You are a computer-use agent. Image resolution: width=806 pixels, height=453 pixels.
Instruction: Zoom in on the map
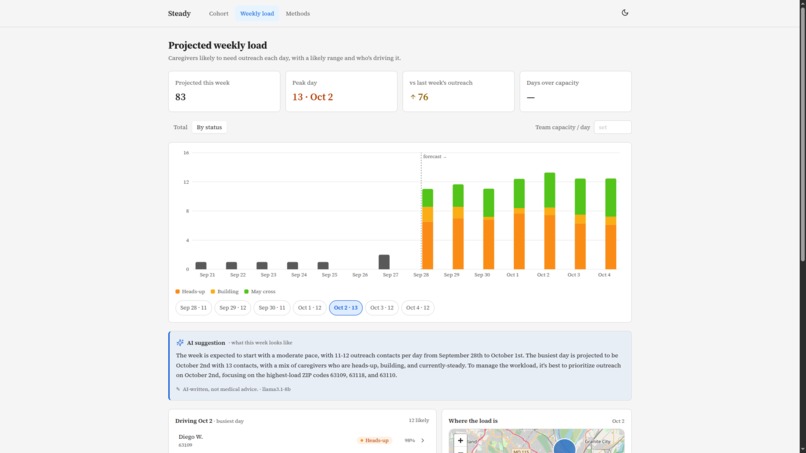click(x=460, y=440)
